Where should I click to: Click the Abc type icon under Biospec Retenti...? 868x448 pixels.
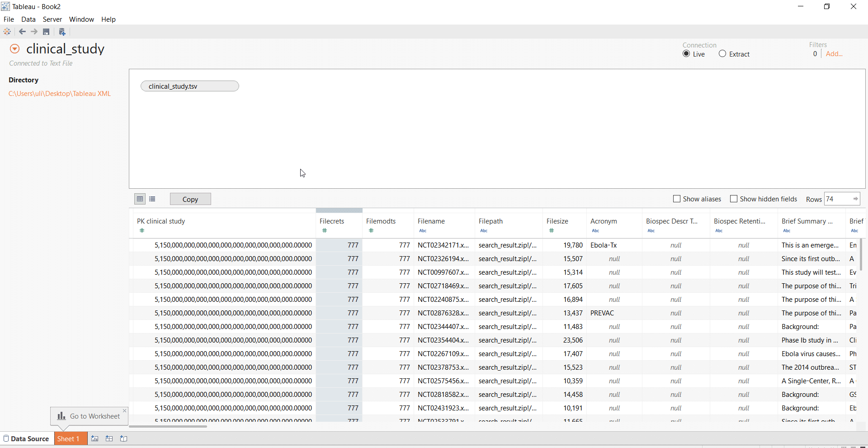pos(719,231)
